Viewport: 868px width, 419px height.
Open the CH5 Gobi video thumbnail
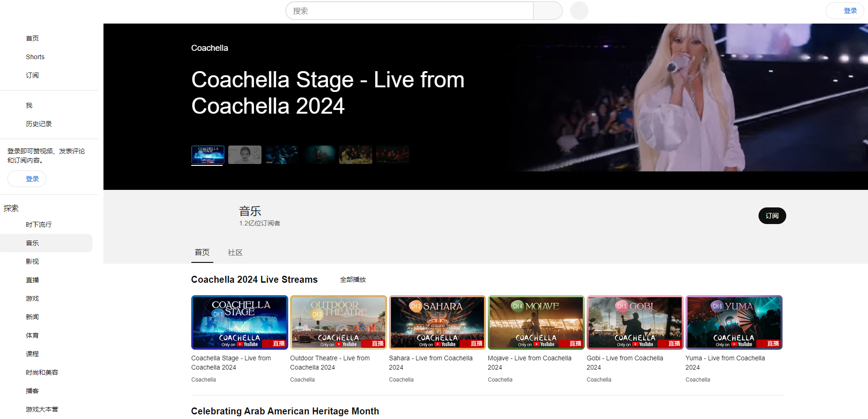[x=635, y=322]
